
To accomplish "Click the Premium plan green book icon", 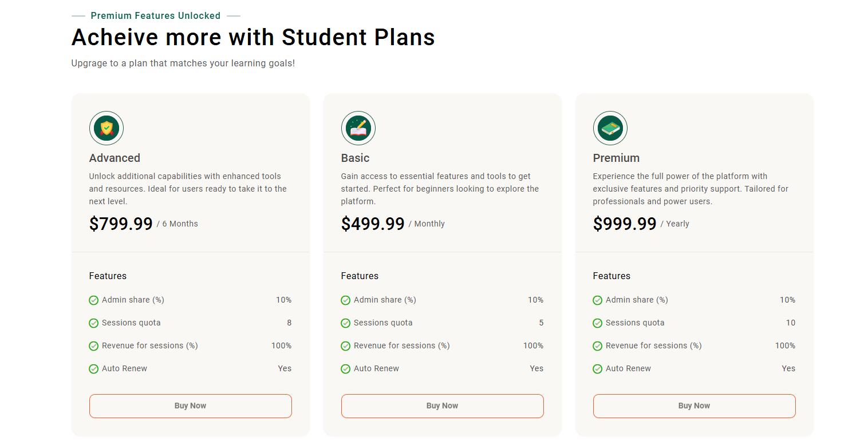I will coord(610,128).
